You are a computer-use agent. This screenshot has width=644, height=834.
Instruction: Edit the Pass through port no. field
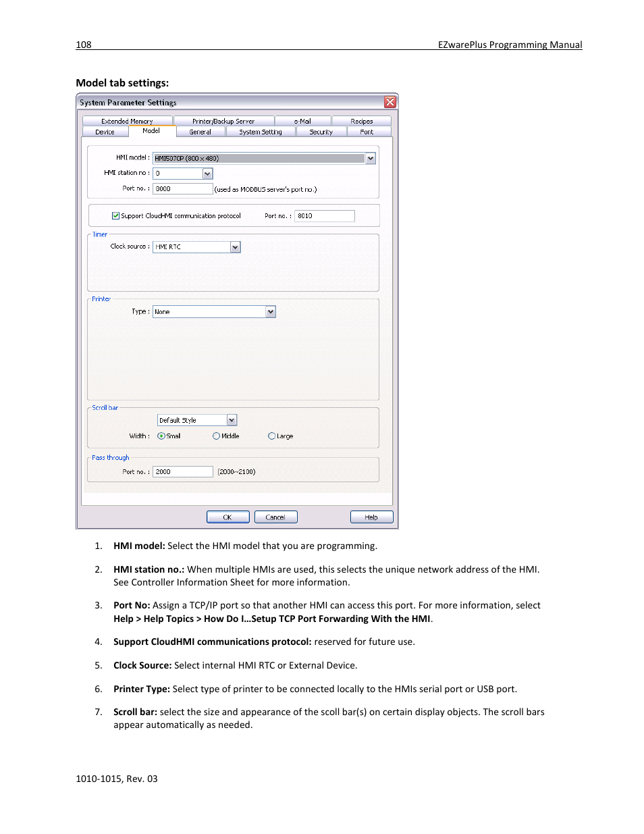183,472
